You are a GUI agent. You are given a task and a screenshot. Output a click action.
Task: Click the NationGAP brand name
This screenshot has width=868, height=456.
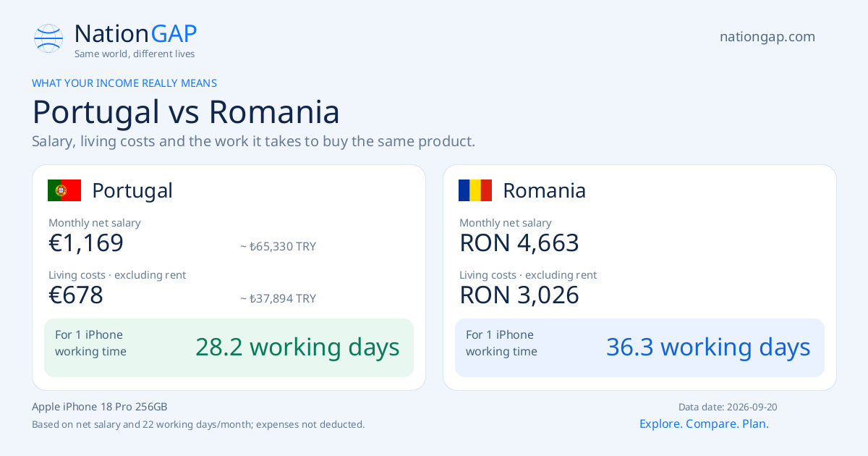click(x=136, y=33)
